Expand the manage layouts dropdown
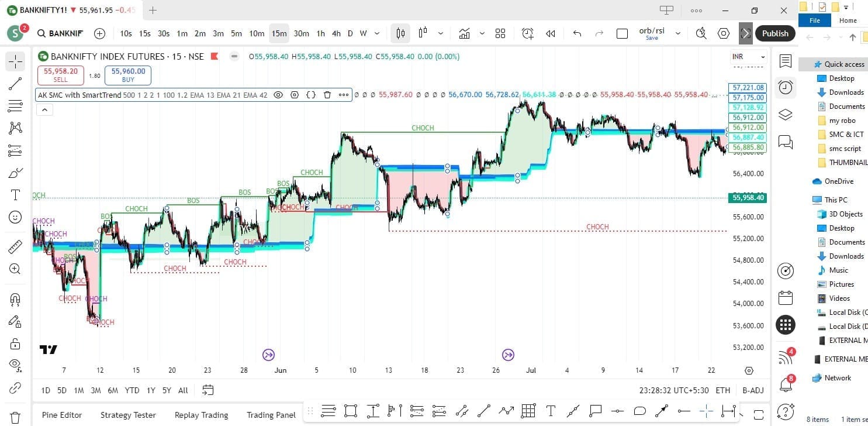868x426 pixels. coord(678,33)
